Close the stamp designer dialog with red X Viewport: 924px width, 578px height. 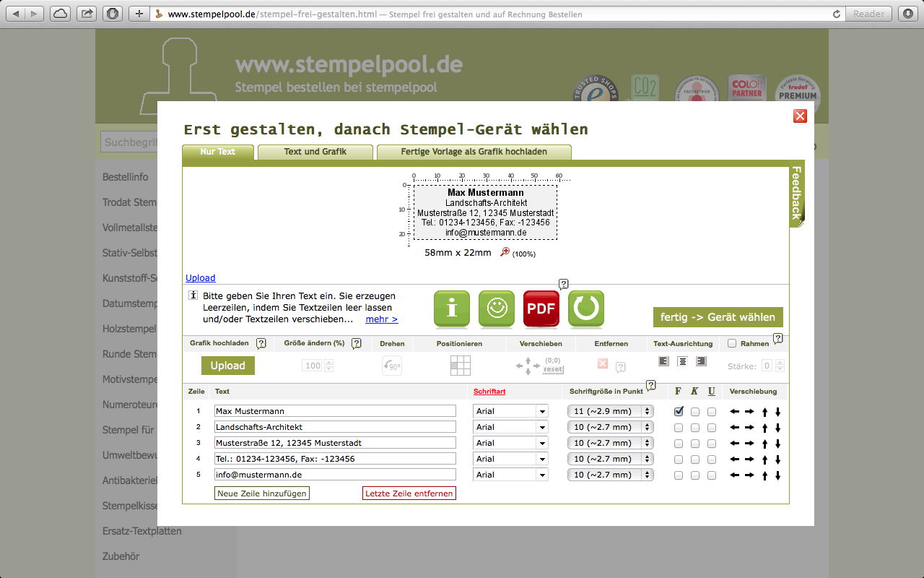click(800, 116)
